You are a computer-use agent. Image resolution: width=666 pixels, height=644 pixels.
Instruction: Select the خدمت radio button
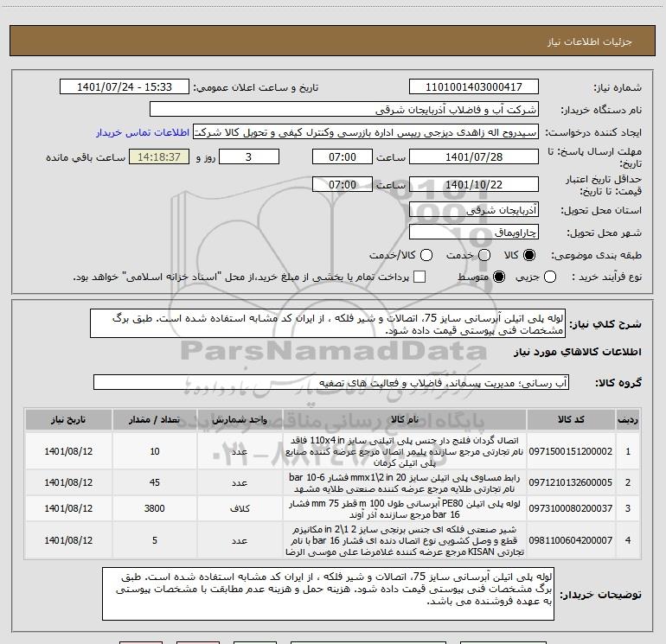point(484,255)
